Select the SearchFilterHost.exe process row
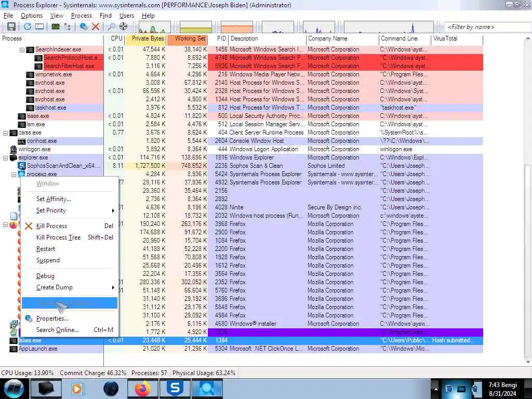The width and height of the screenshot is (532, 399). (241, 66)
